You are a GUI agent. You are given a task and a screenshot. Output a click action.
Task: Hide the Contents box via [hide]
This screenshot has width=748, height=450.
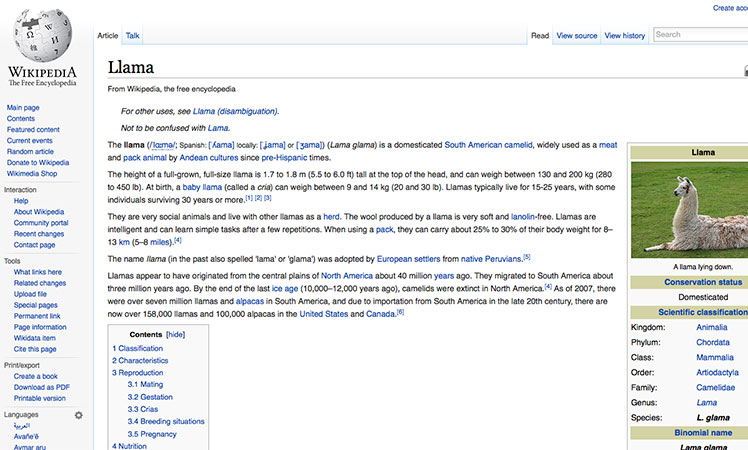(176, 335)
